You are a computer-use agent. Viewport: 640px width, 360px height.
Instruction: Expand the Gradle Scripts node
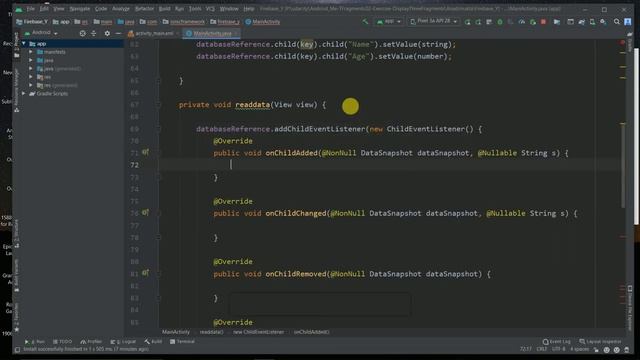click(x=24, y=93)
